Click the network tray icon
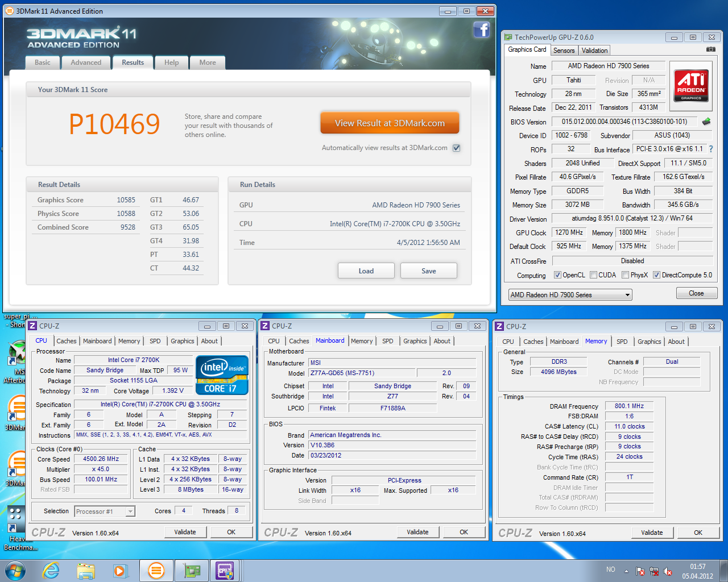This screenshot has width=728, height=582. 654,571
